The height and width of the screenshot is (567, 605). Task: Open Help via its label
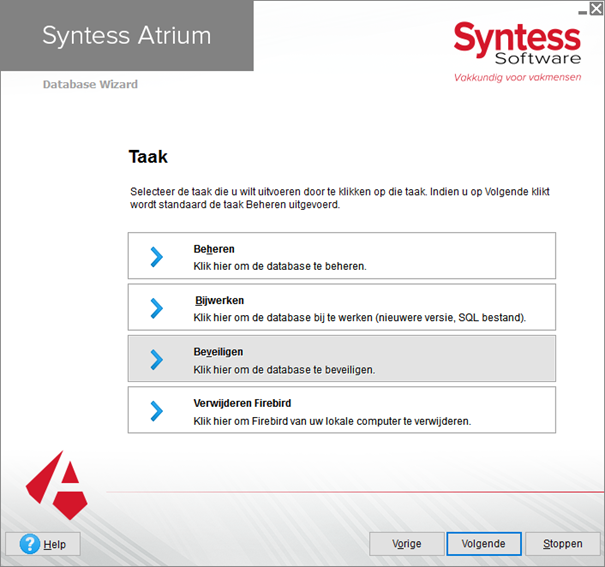click(x=54, y=545)
